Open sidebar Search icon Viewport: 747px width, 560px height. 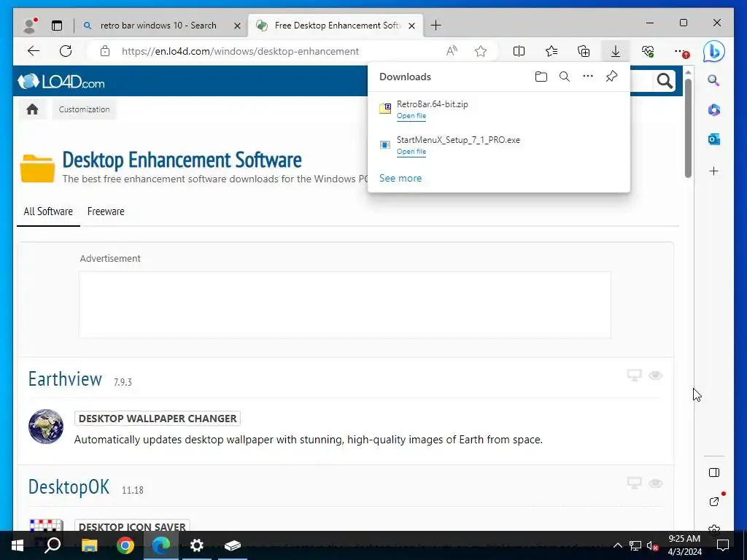[x=713, y=80]
